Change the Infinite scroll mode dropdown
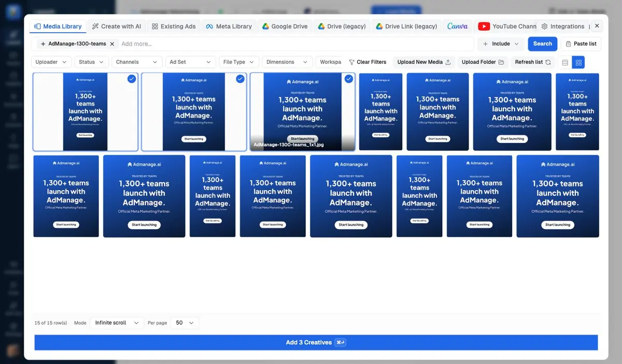622x364 pixels. pyautogui.click(x=117, y=323)
